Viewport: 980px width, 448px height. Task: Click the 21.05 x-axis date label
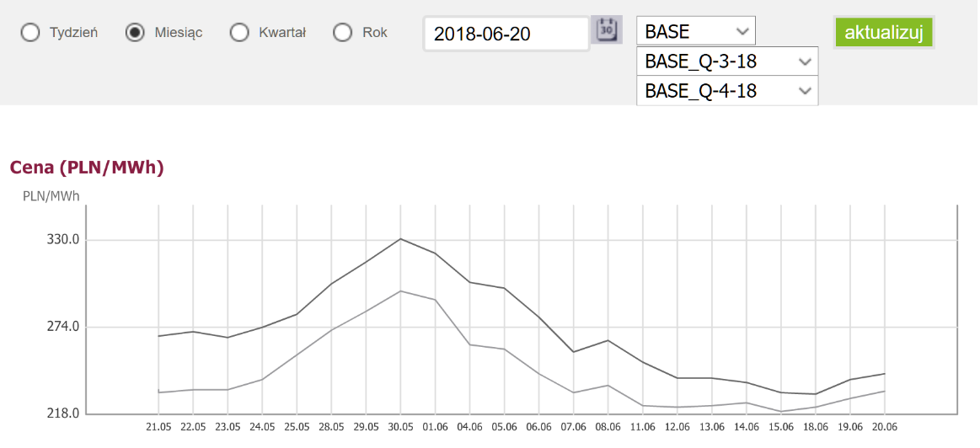[158, 428]
